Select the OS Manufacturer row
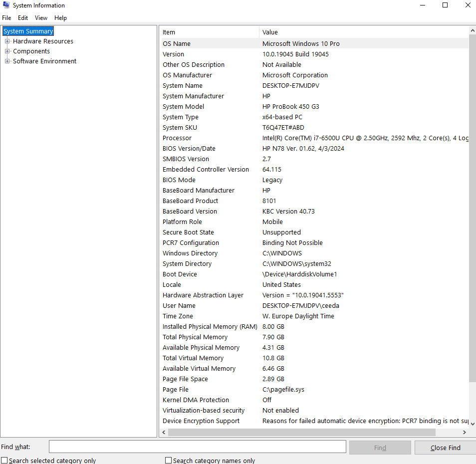The height and width of the screenshot is (464, 476). [x=314, y=75]
